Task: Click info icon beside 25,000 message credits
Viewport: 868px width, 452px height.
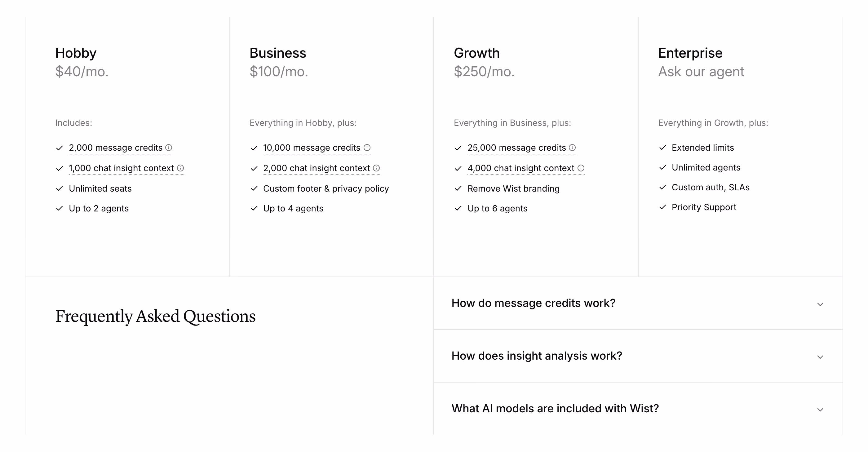Action: tap(572, 148)
